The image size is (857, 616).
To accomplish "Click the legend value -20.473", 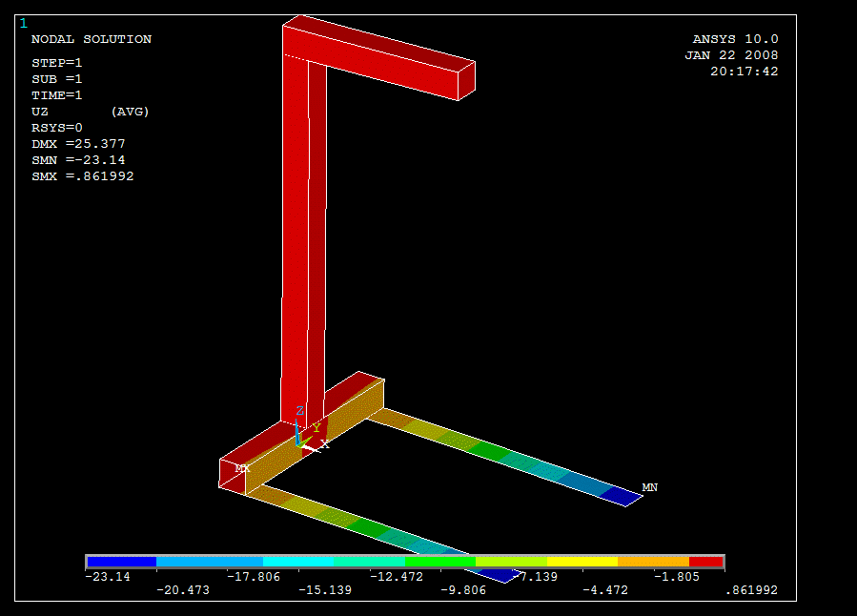I will click(x=182, y=590).
